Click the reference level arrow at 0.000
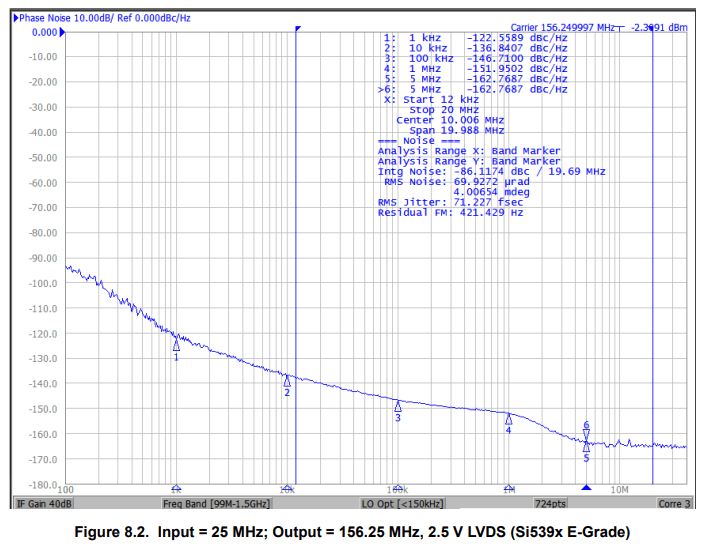Image resolution: width=706 pixels, height=553 pixels. (x=63, y=32)
